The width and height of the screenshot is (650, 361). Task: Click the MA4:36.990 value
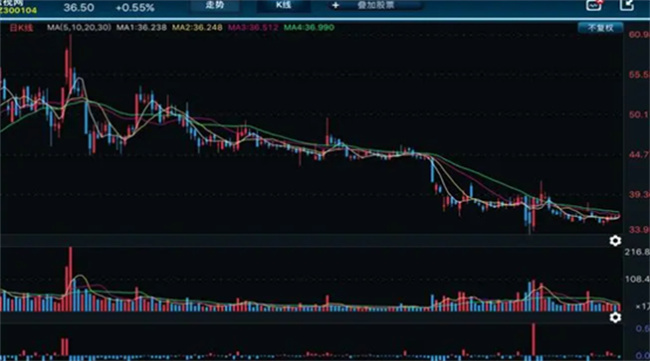coord(309,27)
